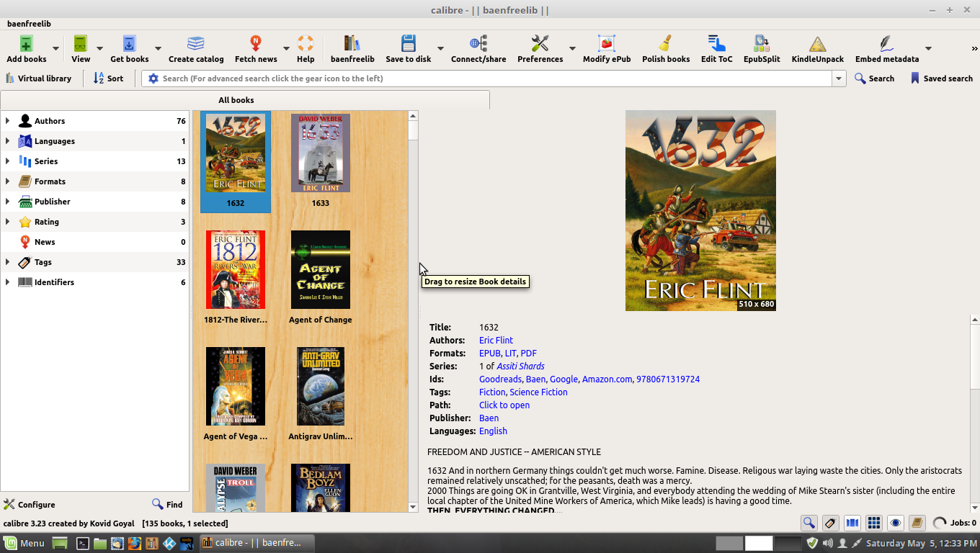
Task: Open the Science Fiction tag link
Action: pos(538,392)
